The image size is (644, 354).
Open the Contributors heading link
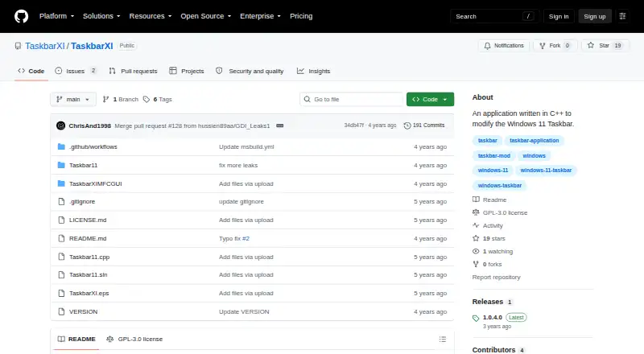[493, 349]
